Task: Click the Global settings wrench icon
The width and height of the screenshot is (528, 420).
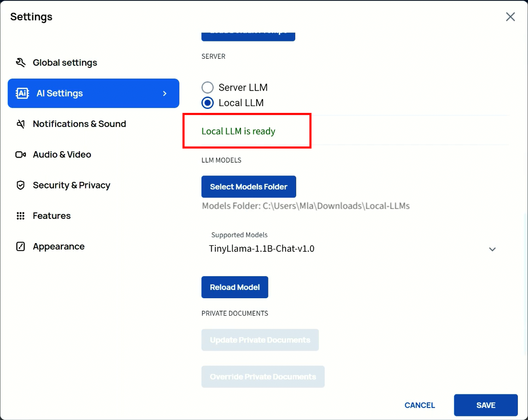Action: point(20,62)
